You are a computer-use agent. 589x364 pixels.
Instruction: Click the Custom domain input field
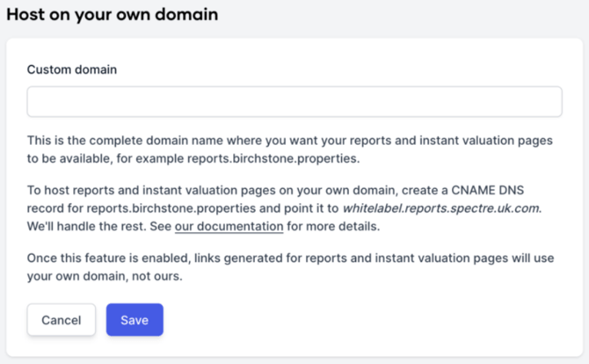pos(294,102)
